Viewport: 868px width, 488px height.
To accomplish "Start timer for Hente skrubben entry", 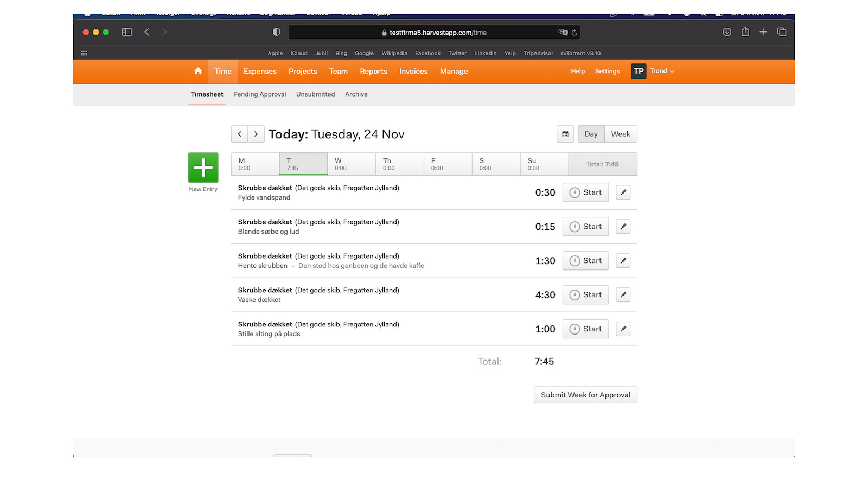I will point(585,261).
